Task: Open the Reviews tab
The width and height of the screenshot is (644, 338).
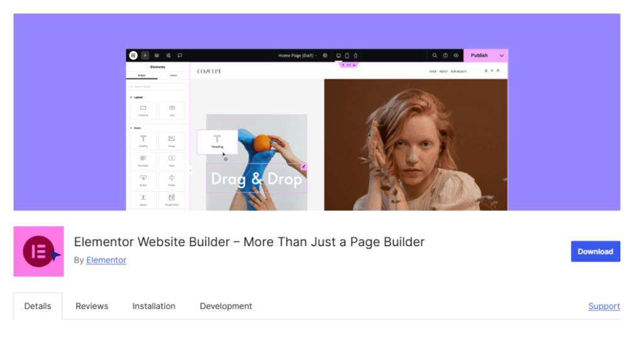Action: pos(92,306)
